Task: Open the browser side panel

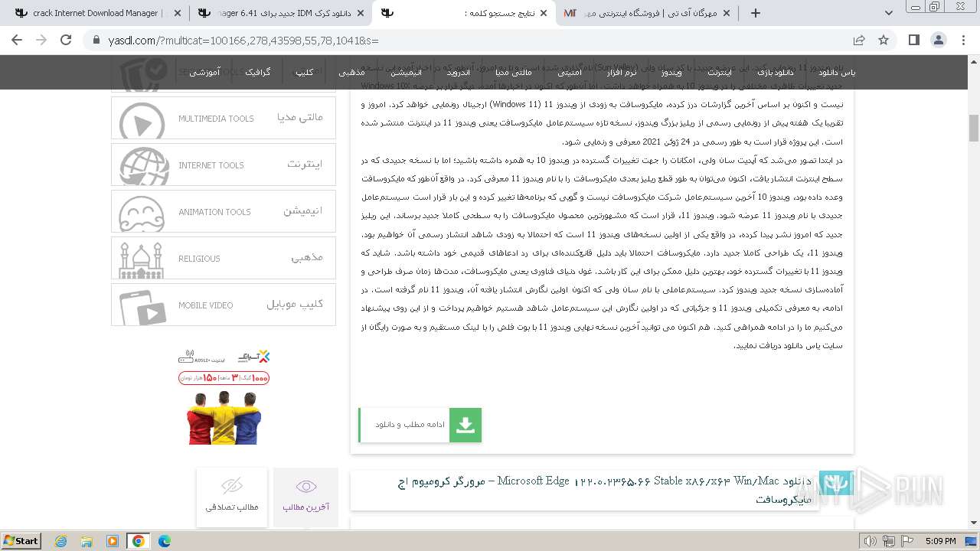Action: 913,40
